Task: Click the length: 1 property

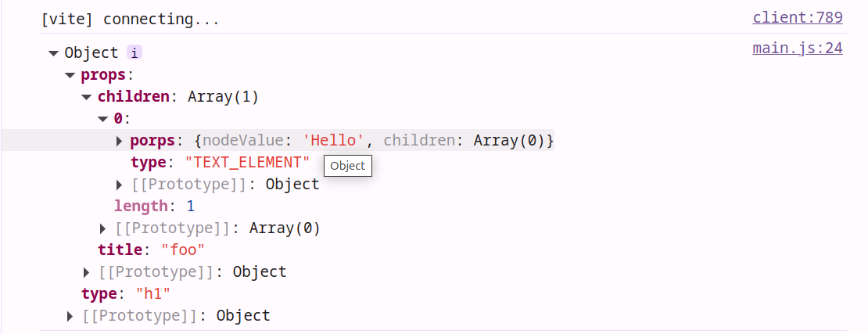Action: pyautogui.click(x=154, y=207)
